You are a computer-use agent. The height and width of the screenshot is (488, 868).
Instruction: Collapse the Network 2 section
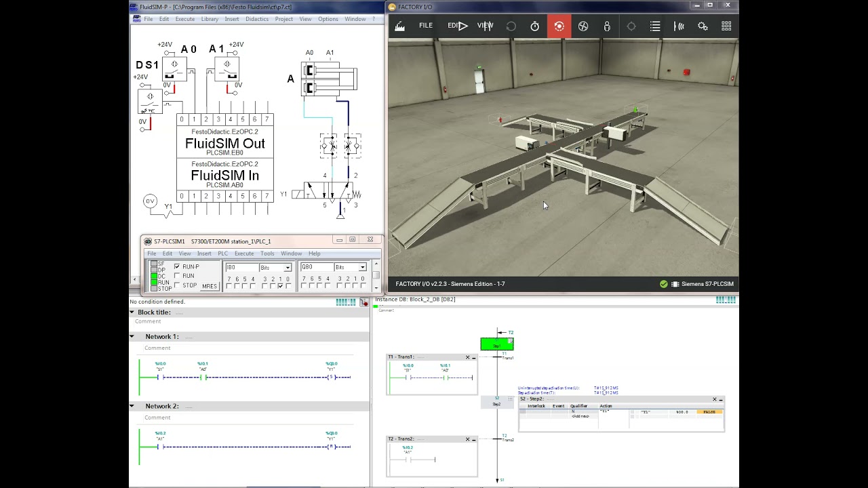coord(132,406)
